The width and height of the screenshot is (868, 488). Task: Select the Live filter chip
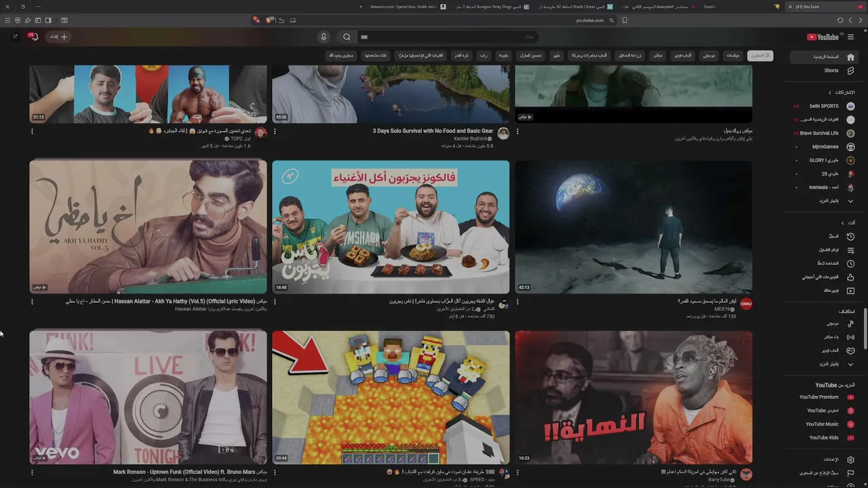tap(658, 56)
